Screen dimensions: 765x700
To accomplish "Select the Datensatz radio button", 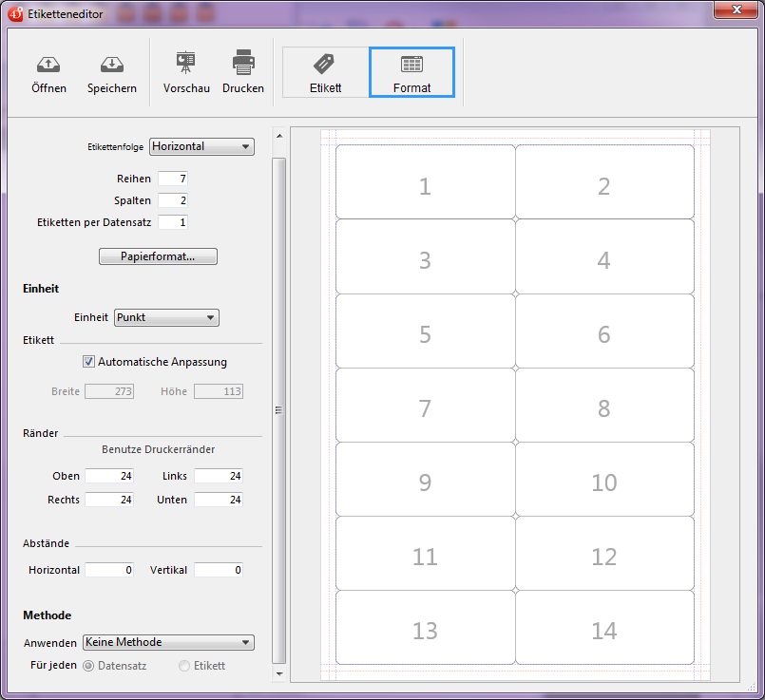I will click(x=89, y=666).
